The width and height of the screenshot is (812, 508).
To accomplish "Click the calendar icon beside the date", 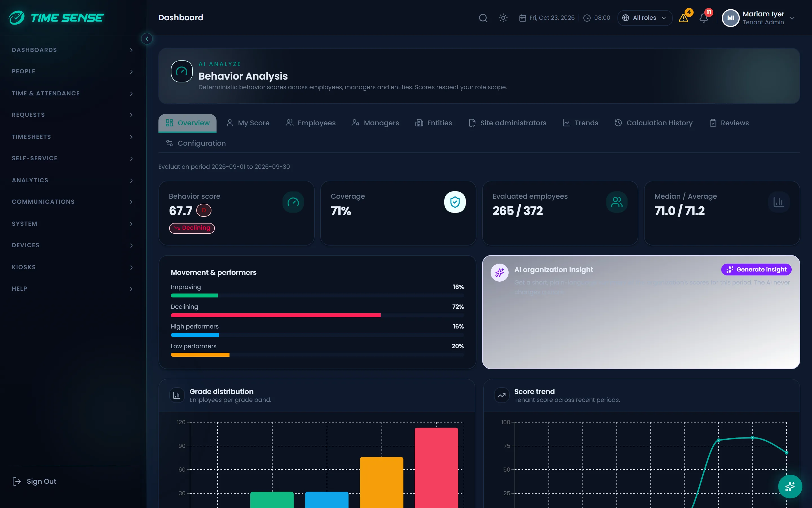I will [x=522, y=18].
